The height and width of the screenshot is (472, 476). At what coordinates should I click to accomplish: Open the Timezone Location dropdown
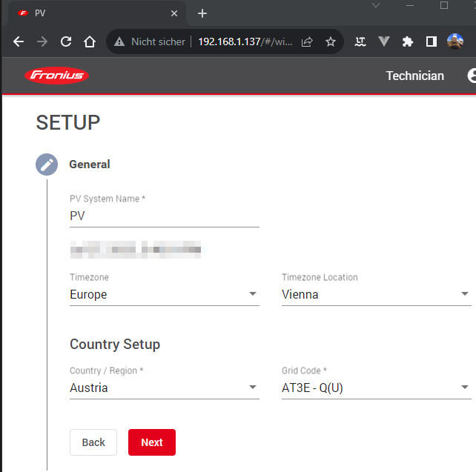(375, 294)
